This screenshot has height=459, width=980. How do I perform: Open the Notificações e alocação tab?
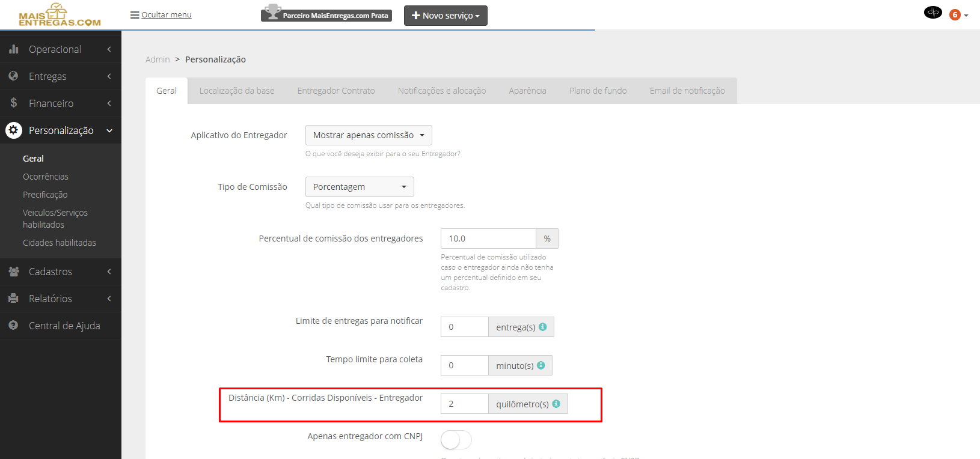(x=442, y=91)
